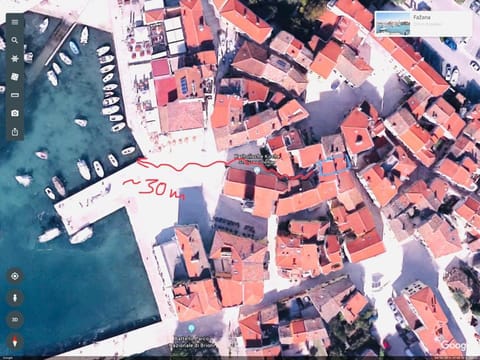
Task: Click the I'm Feeling Lucky dice icon
Action: (x=15, y=77)
